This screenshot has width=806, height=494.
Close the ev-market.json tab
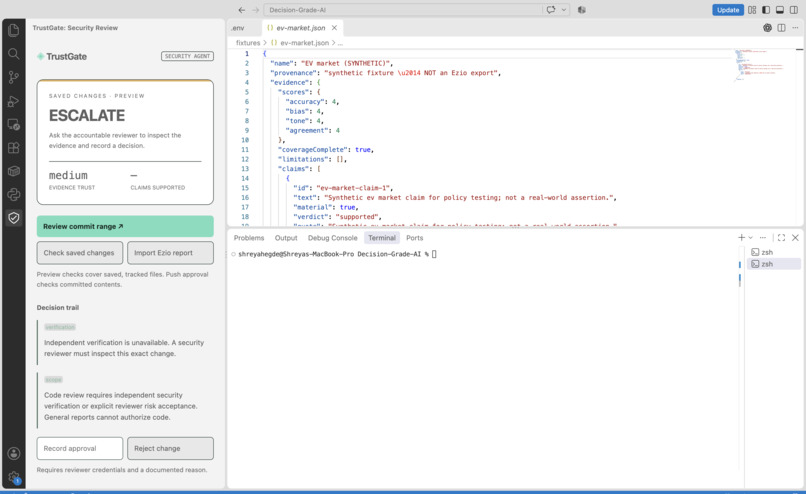point(334,28)
